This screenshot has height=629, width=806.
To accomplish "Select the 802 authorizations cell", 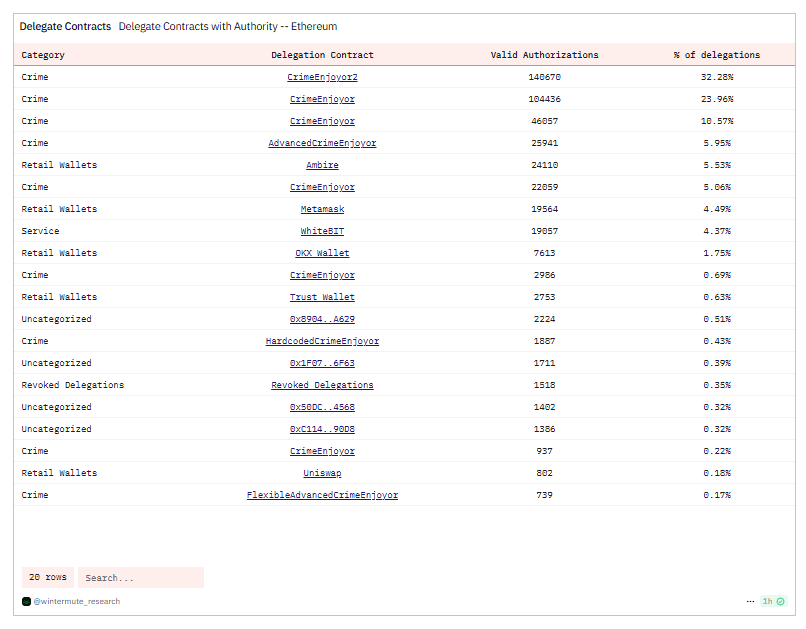I will coord(544,473).
